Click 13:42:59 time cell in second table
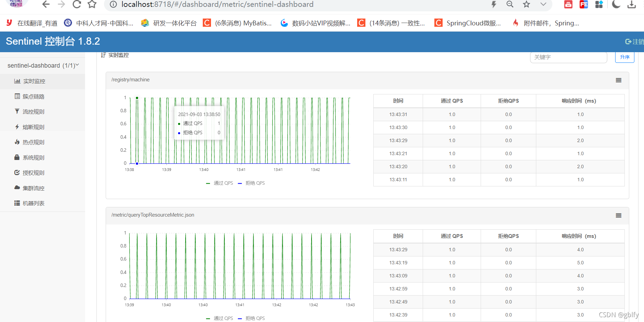This screenshot has height=322, width=644. [x=398, y=289]
